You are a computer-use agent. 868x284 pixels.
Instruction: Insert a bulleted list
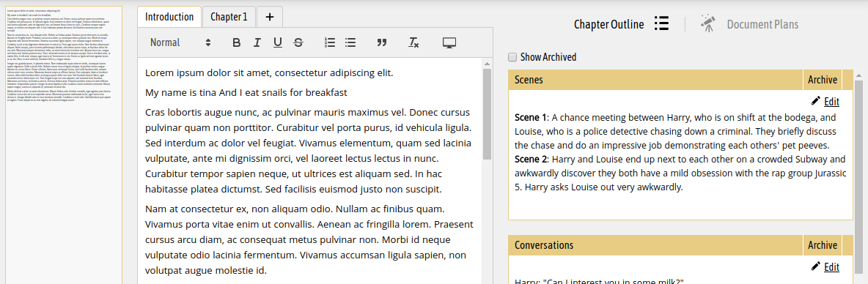(x=350, y=42)
